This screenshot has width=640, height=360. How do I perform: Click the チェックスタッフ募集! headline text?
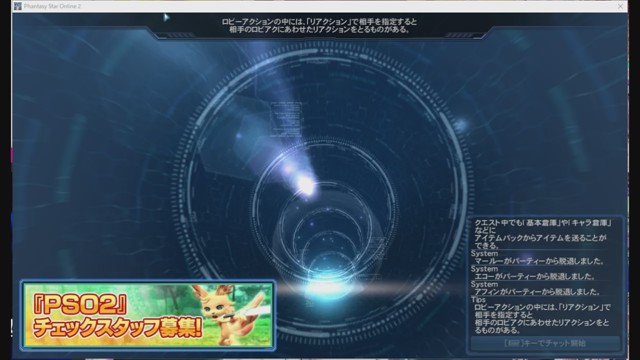(x=118, y=328)
